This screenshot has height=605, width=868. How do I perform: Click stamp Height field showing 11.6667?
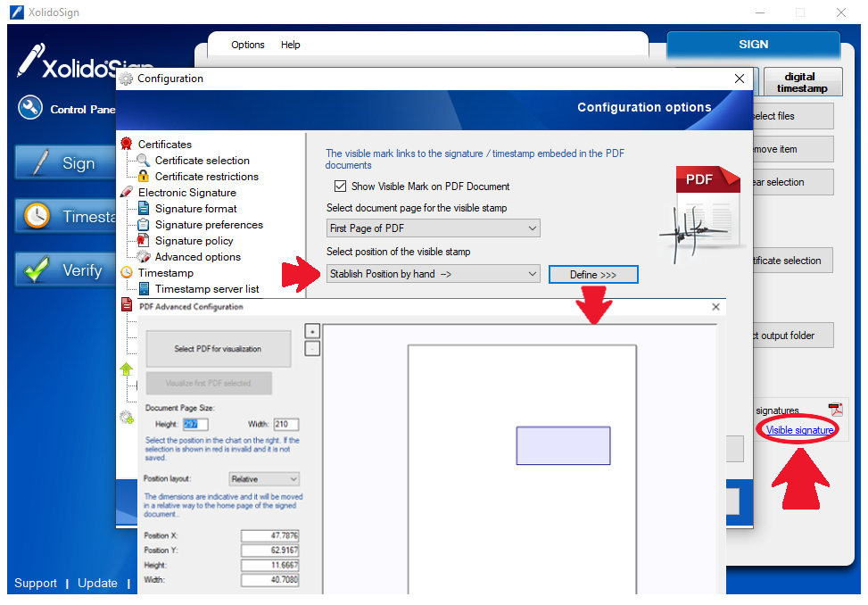(269, 565)
